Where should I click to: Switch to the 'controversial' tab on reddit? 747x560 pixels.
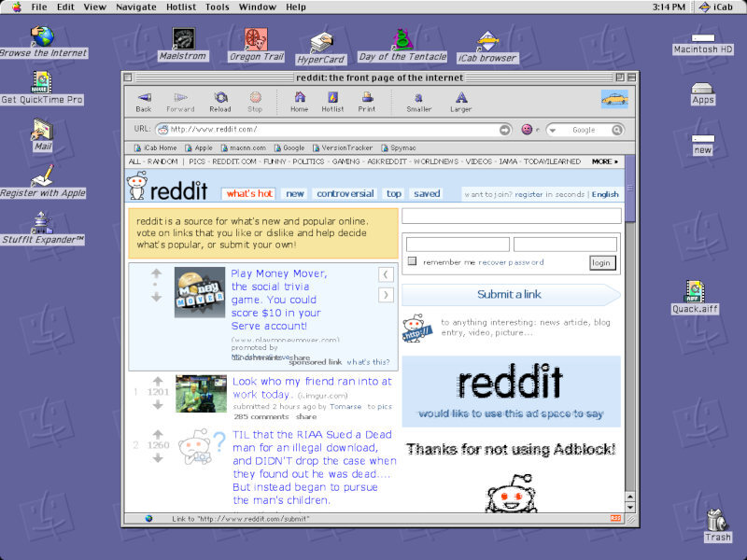[x=345, y=193]
